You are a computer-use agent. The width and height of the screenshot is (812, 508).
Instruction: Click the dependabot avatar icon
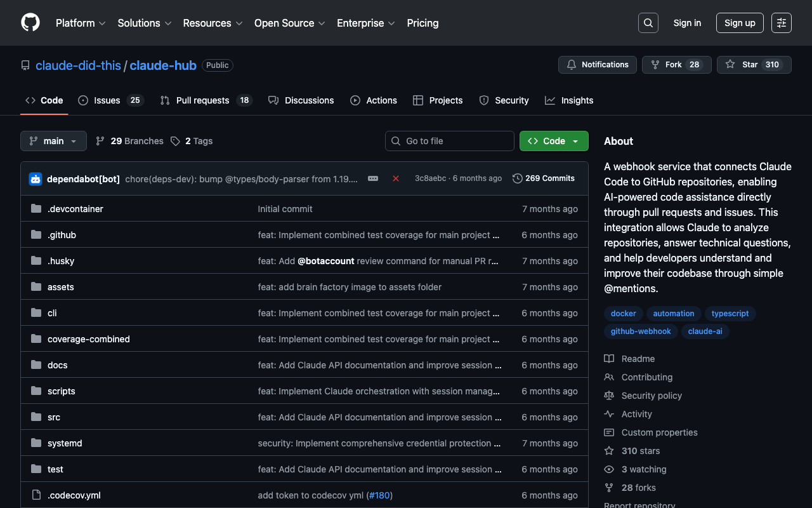click(36, 179)
